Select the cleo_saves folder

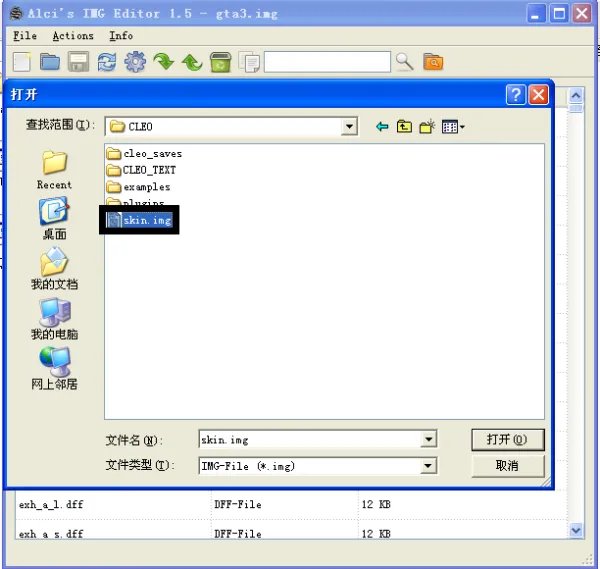point(144,154)
